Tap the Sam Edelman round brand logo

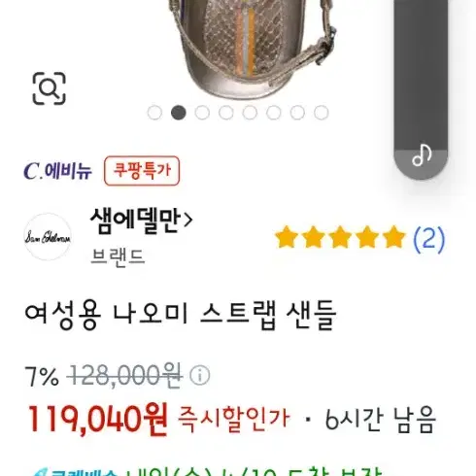pos(48,237)
